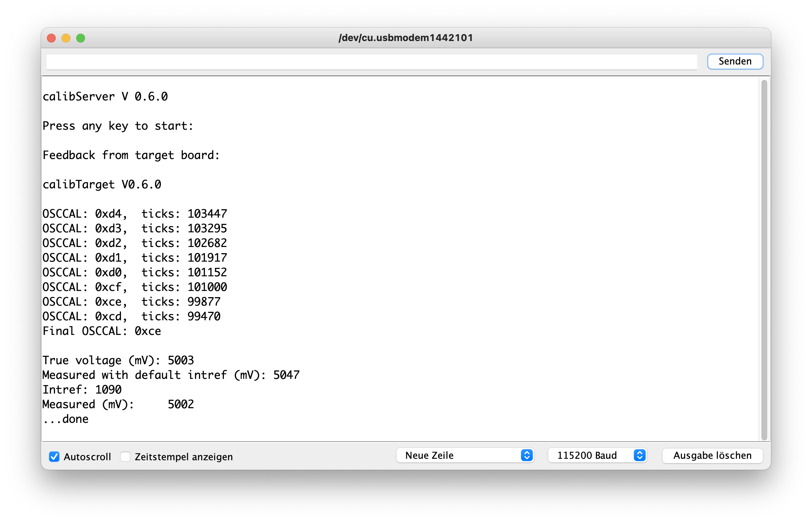Click the yellow minimize window button
Viewport: 812px width, 524px height.
click(66, 38)
